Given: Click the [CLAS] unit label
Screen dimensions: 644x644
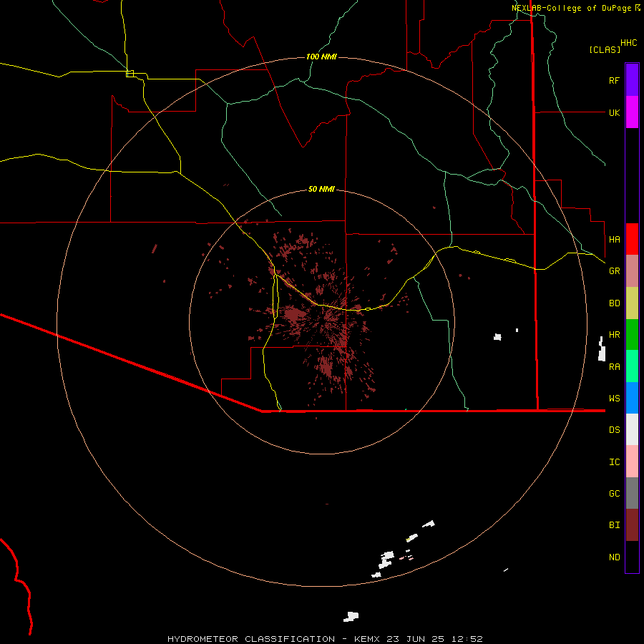Looking at the screenshot, I should [x=605, y=50].
